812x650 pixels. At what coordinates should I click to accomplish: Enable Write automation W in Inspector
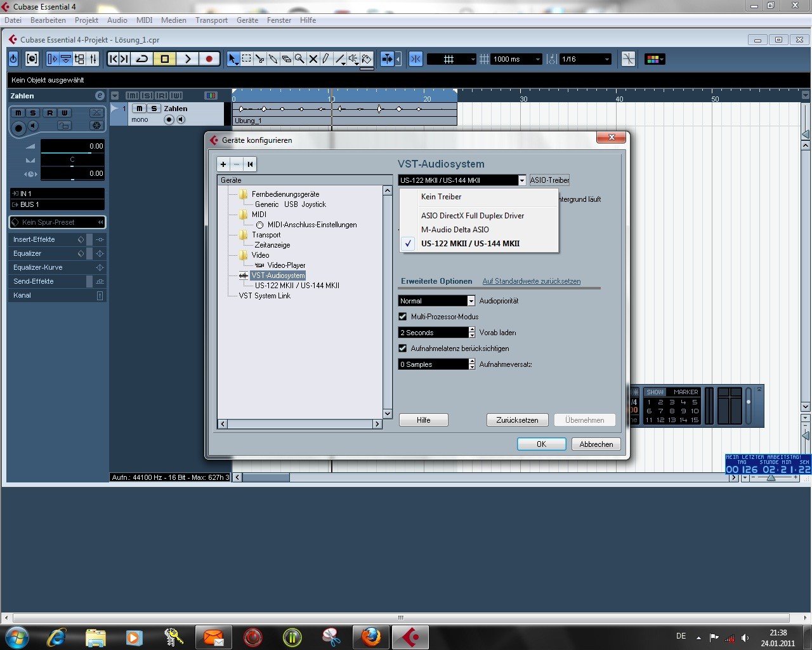[64, 112]
